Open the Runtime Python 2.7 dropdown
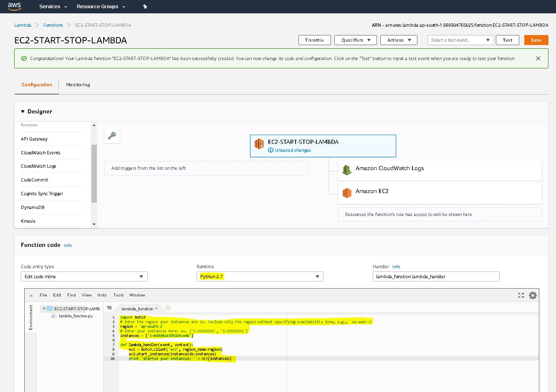556x392 pixels. [x=260, y=276]
